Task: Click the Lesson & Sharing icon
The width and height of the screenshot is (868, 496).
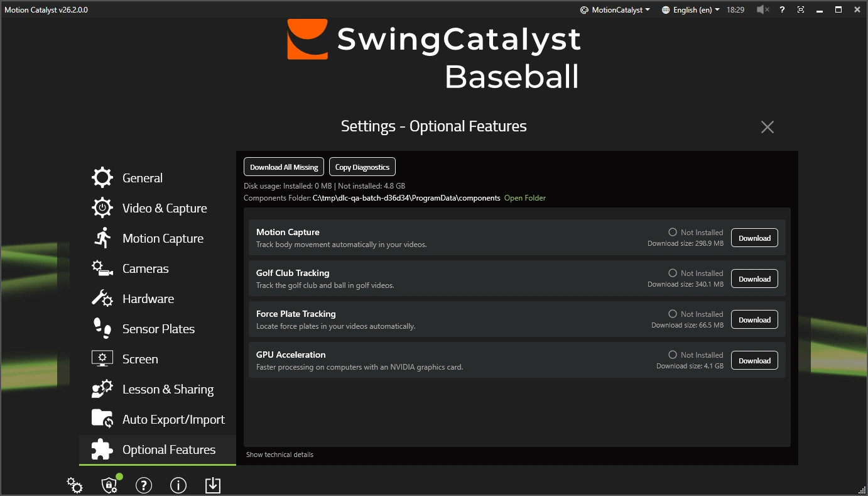Action: tap(102, 389)
